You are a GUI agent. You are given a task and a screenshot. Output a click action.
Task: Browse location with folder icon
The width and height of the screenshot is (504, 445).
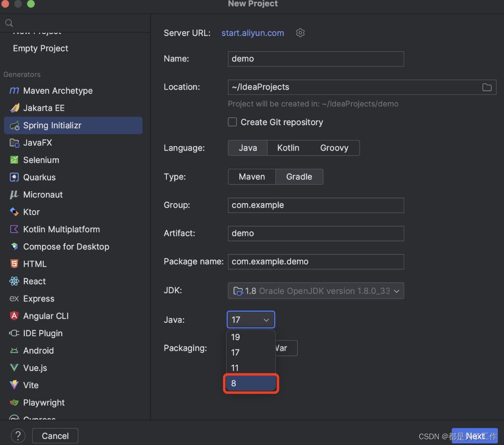487,87
